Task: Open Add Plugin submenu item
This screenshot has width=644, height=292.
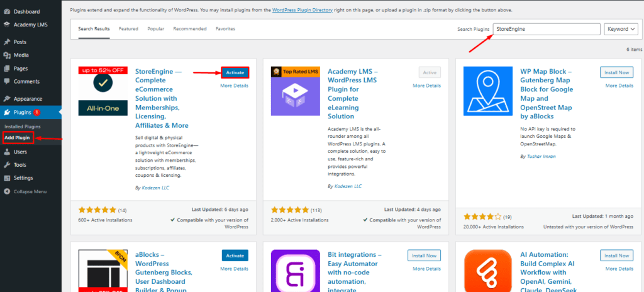Action: [x=17, y=138]
